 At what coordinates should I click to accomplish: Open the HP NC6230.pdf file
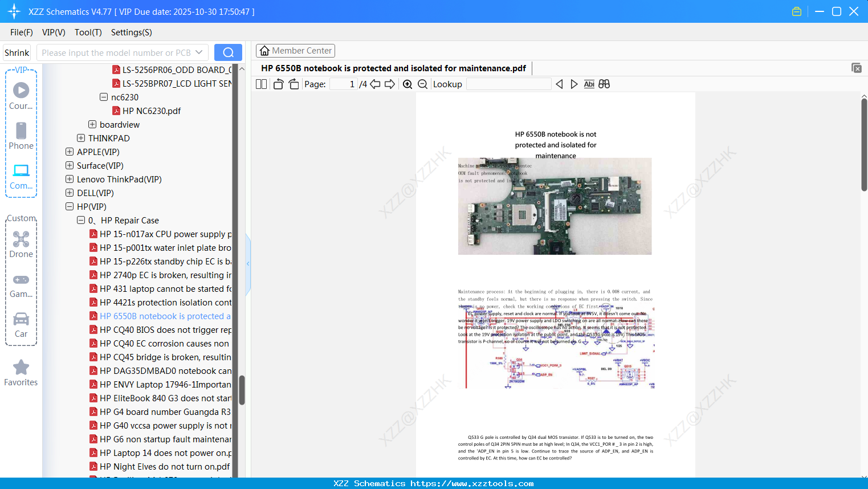pyautogui.click(x=152, y=111)
